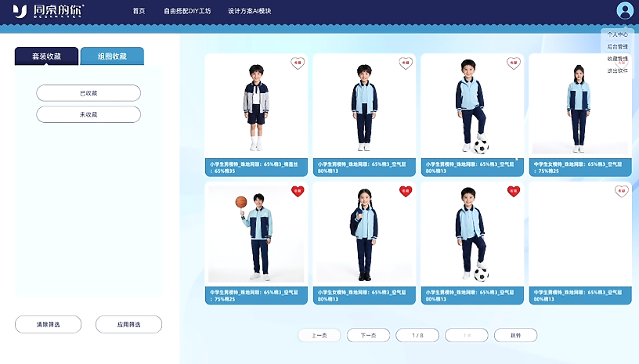Select 后台管理 in account dropdown

click(617, 46)
